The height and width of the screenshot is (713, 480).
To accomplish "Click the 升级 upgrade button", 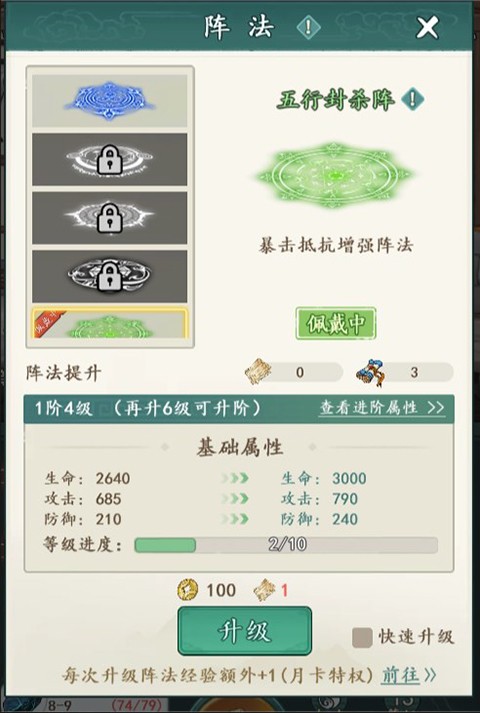I will click(x=245, y=631).
